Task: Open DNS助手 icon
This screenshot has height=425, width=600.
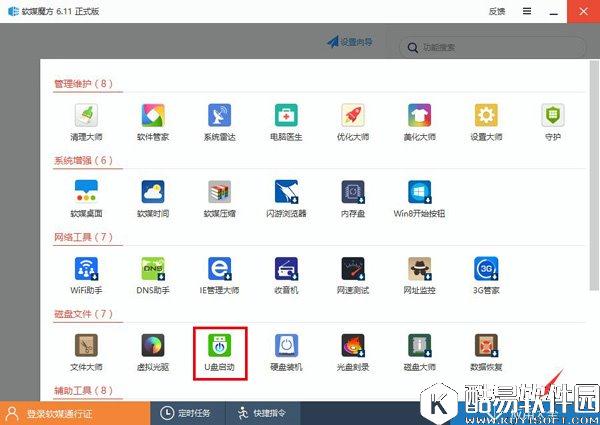Action: pyautogui.click(x=153, y=269)
